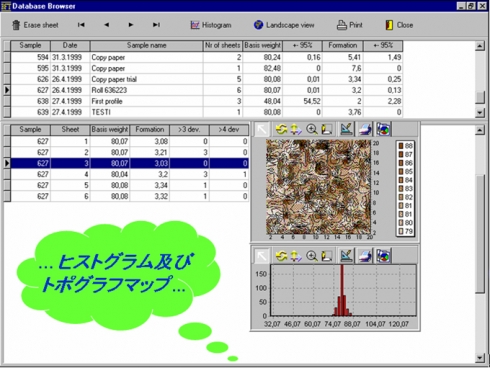Click the Formation column header in upper table

(343, 45)
